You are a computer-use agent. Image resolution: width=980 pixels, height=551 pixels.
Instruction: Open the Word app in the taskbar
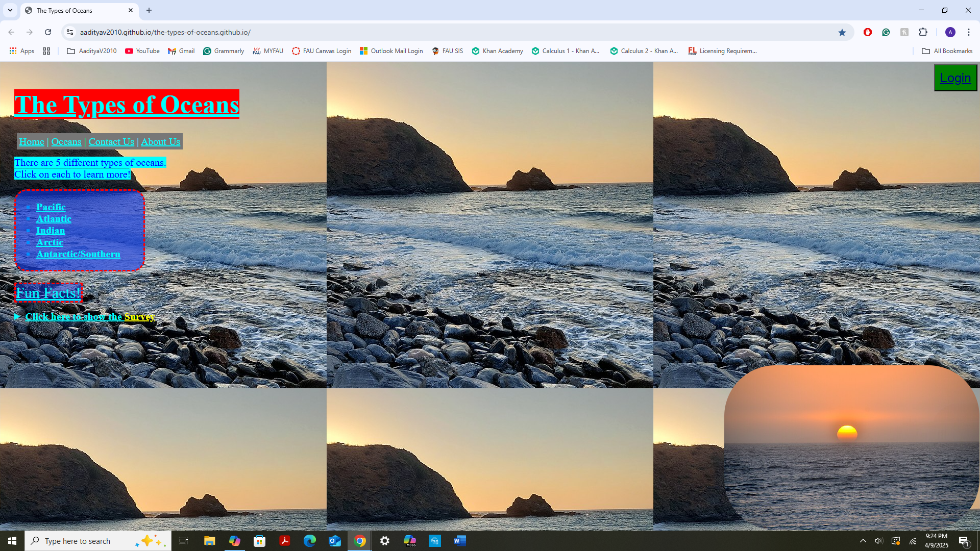point(459,541)
